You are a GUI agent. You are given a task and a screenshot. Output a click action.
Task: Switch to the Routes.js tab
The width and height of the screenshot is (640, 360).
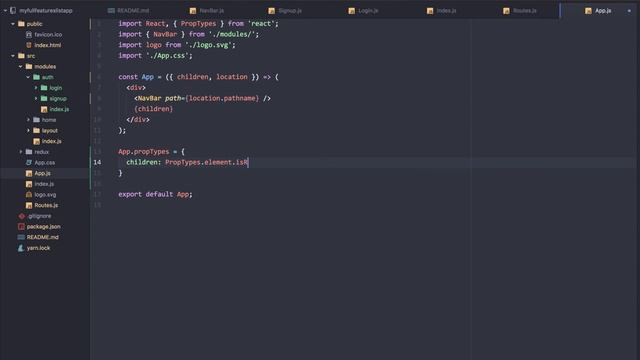pyautogui.click(x=520, y=11)
